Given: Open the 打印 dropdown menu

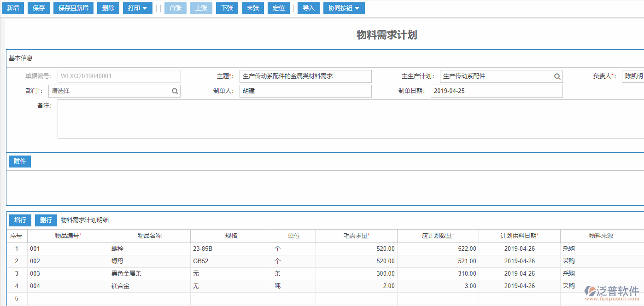Looking at the screenshot, I should 137,8.
